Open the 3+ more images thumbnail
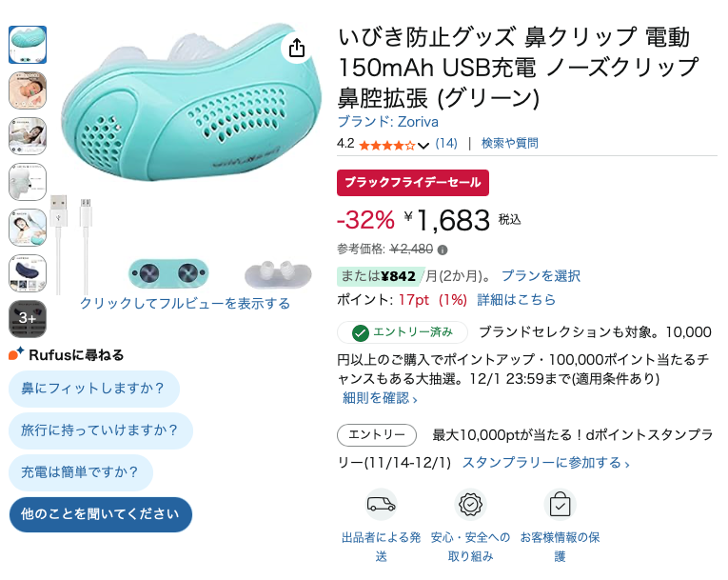This screenshot has height=580, width=728. (x=27, y=318)
